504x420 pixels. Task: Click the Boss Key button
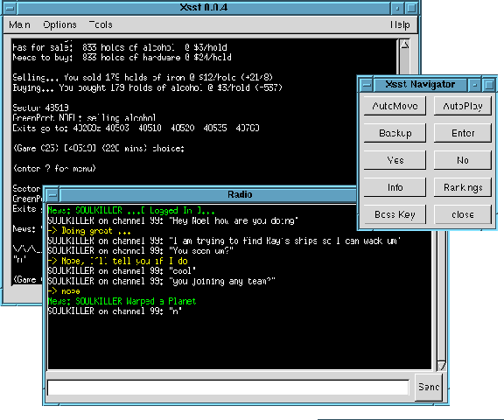[395, 214]
